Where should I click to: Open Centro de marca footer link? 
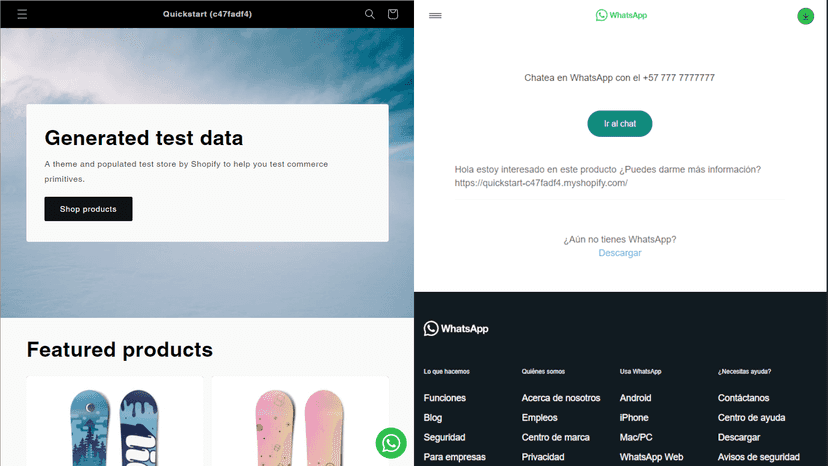pyautogui.click(x=556, y=437)
